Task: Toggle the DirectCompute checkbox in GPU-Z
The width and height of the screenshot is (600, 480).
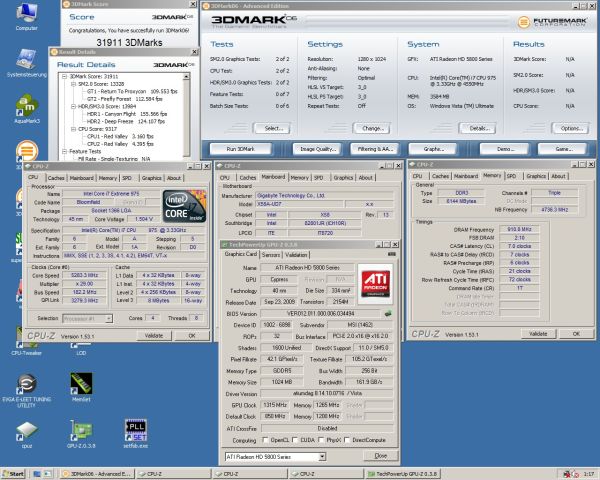Action: click(x=347, y=440)
